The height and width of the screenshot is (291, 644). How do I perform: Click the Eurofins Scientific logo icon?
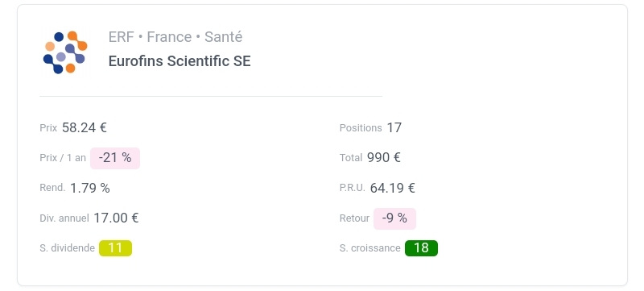[x=65, y=52]
